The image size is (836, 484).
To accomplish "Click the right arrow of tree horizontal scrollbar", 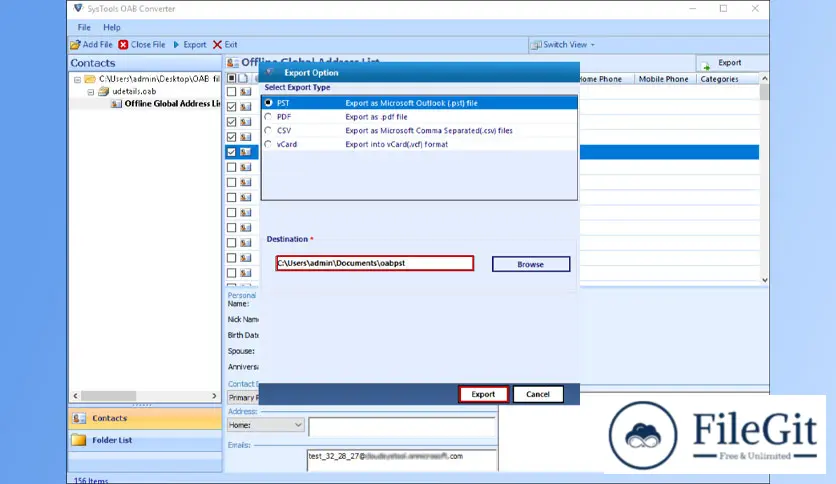I will (x=214, y=396).
